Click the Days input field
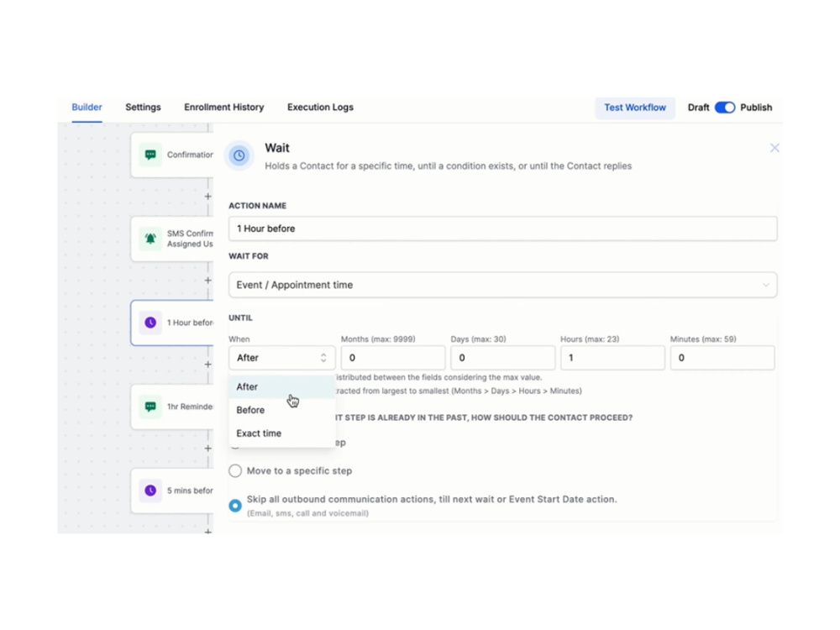Screen dimensions: 840x630 502,358
